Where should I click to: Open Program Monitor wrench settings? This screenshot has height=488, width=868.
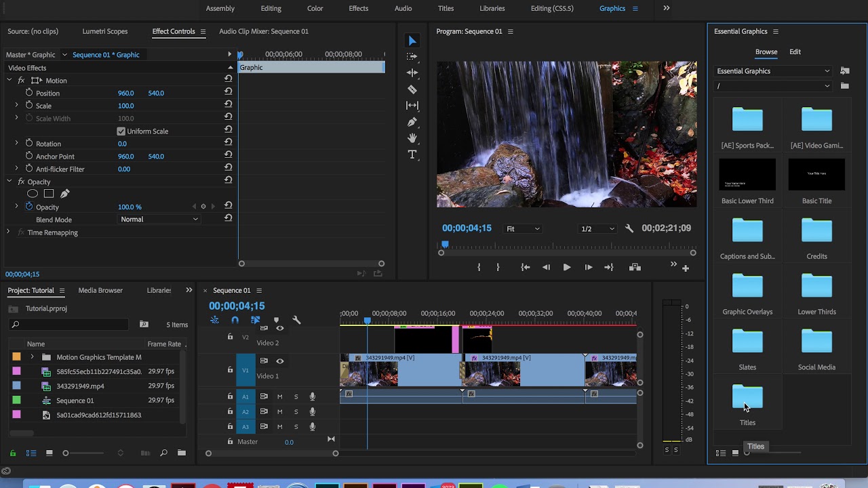coord(629,228)
